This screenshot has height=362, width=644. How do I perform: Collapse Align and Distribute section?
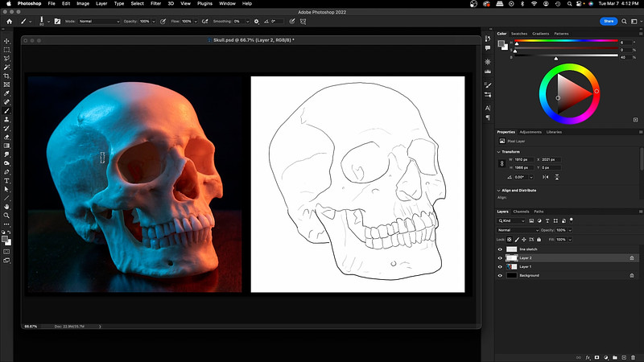[498, 191]
